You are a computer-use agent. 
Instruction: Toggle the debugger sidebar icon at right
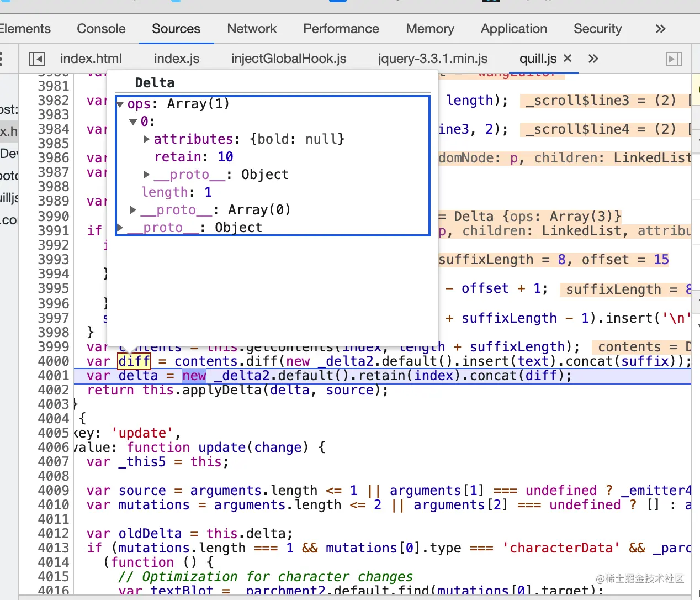coord(674,59)
